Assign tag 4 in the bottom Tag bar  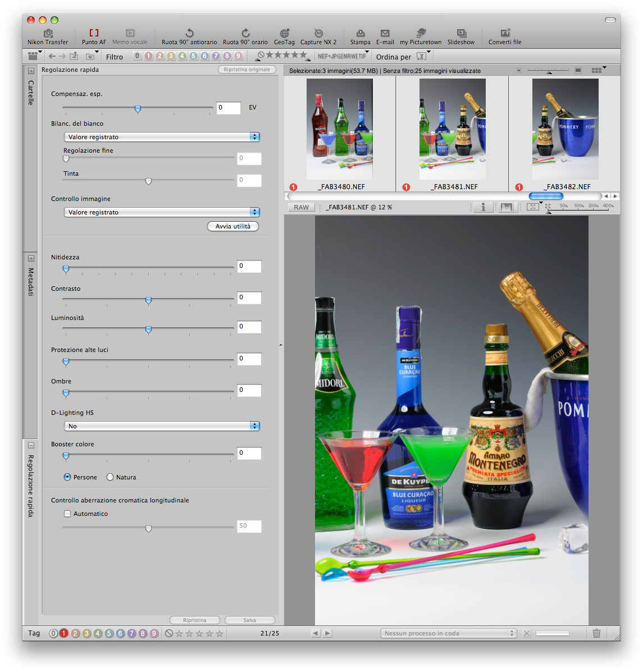(98, 633)
